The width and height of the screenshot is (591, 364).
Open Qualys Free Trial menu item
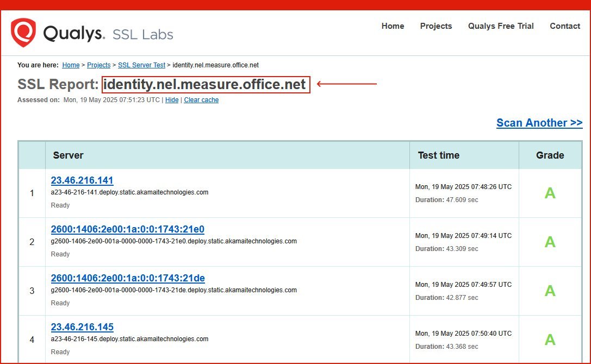[501, 26]
